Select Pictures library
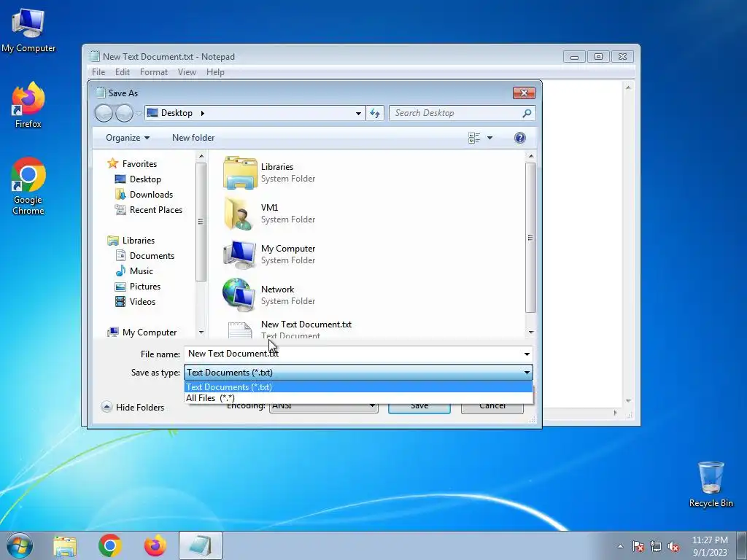This screenshot has height=560, width=747. pyautogui.click(x=138, y=286)
